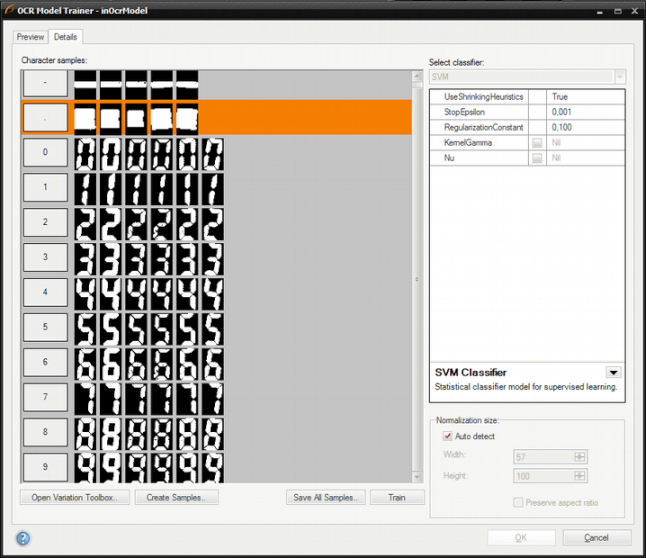Open Variation Toolbox
The width and height of the screenshot is (646, 558).
(75, 497)
